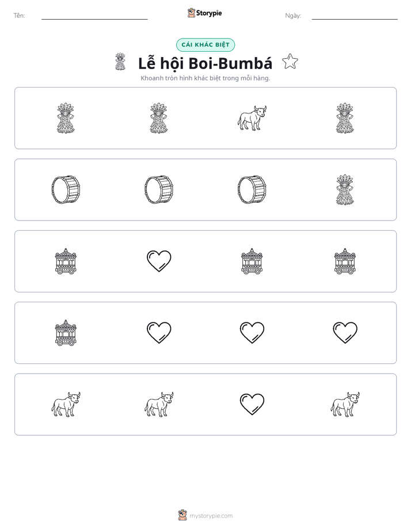This screenshot has height=532, width=411.
Task: Select the first dancer in row one
Action: [x=66, y=118]
